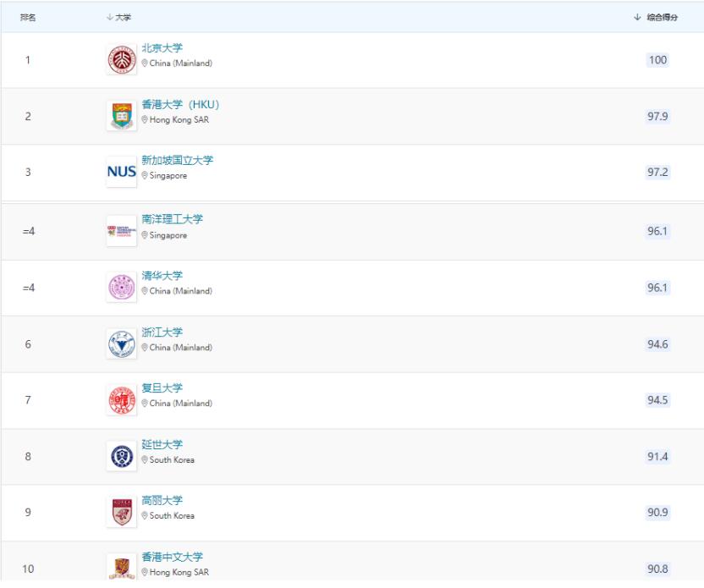Open the Korea University tiger crest (高丽大学)

[x=122, y=512]
